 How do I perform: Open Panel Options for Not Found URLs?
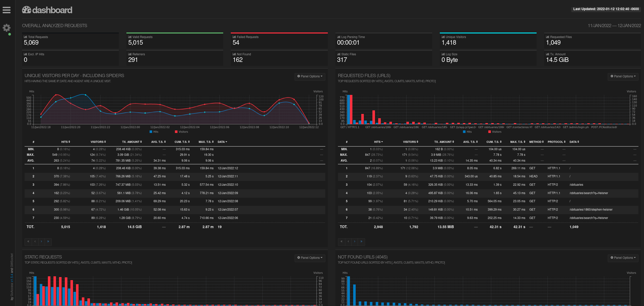(623, 258)
